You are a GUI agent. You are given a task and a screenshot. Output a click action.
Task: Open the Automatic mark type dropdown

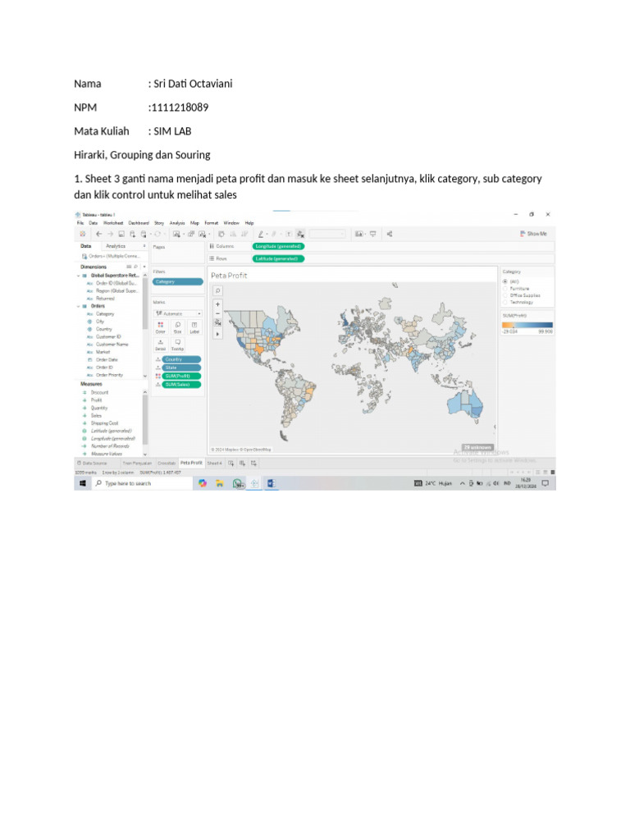177,313
